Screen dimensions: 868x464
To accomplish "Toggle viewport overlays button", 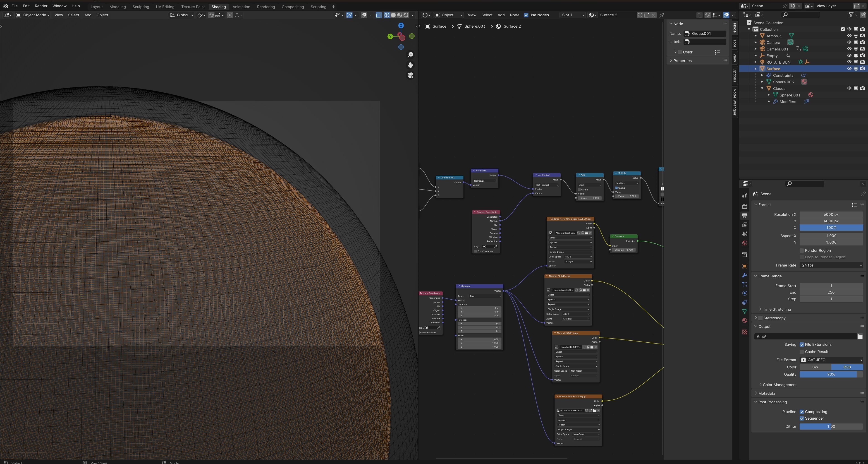I will (364, 15).
